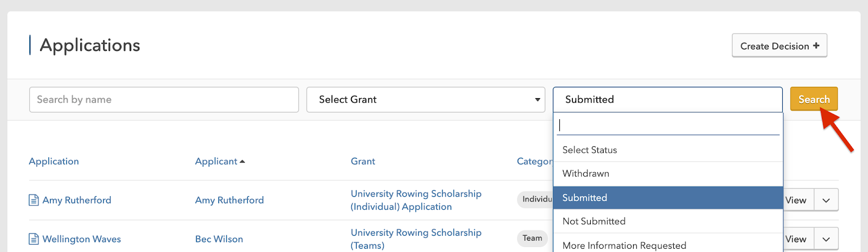Choose More Information Requested status

click(624, 245)
